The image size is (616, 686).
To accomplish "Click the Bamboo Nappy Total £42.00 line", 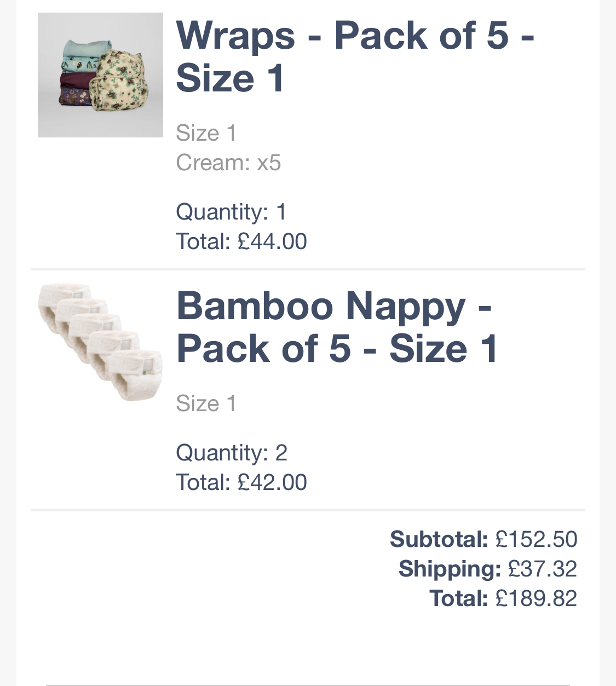I will [241, 482].
